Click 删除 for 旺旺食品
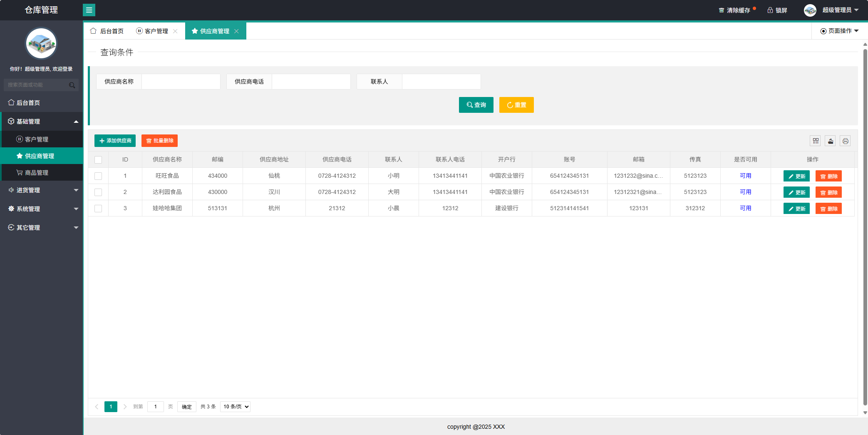This screenshot has height=435, width=868. [x=828, y=176]
